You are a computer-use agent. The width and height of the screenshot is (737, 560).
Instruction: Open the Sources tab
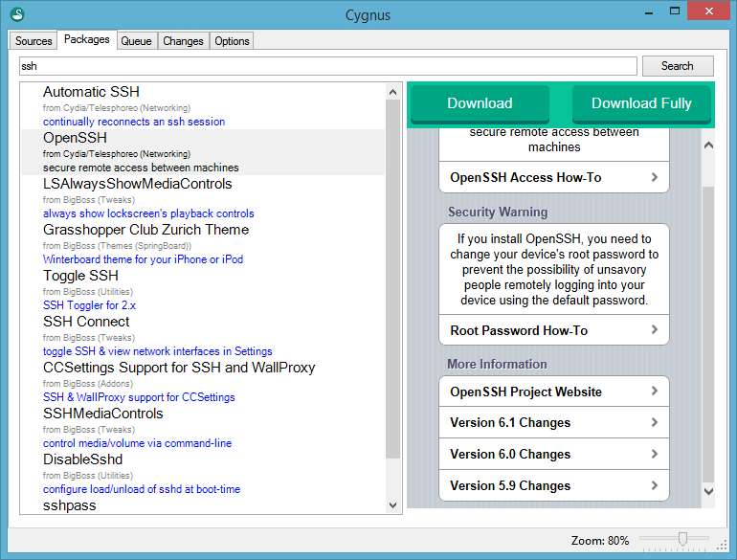(x=33, y=41)
